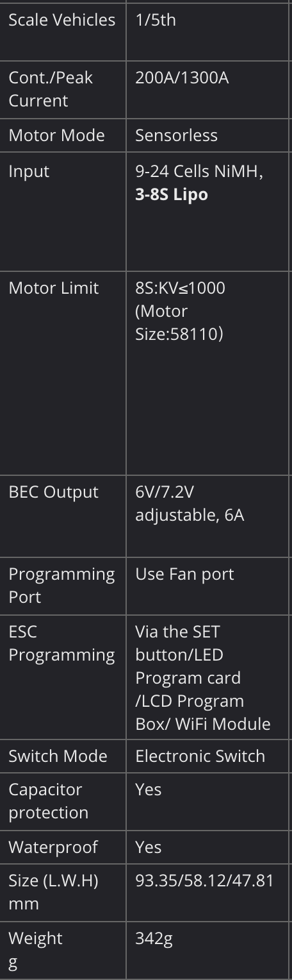Click the Programming Port label
This screenshot has height=980, width=292.
point(61,586)
